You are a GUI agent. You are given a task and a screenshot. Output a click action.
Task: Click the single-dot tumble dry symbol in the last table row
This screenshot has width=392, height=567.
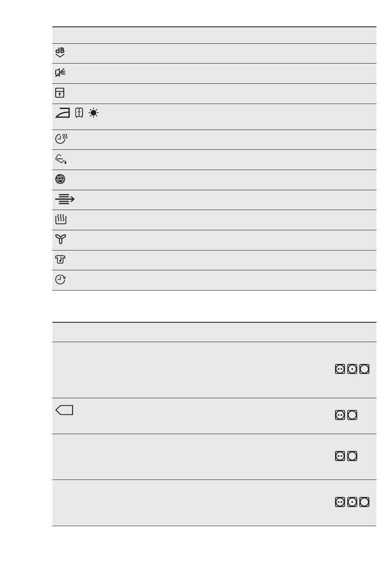click(x=352, y=502)
